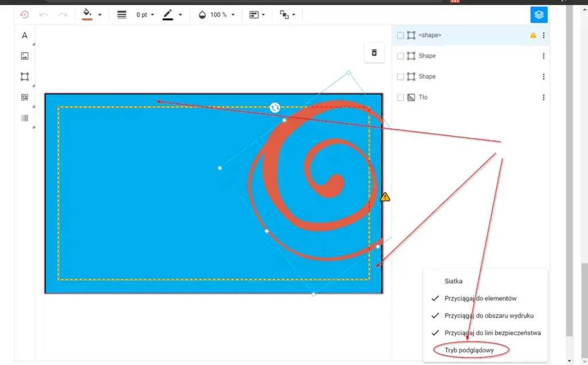The image size is (588, 365).
Task: Select the Image tool in left sidebar
Action: click(25, 56)
